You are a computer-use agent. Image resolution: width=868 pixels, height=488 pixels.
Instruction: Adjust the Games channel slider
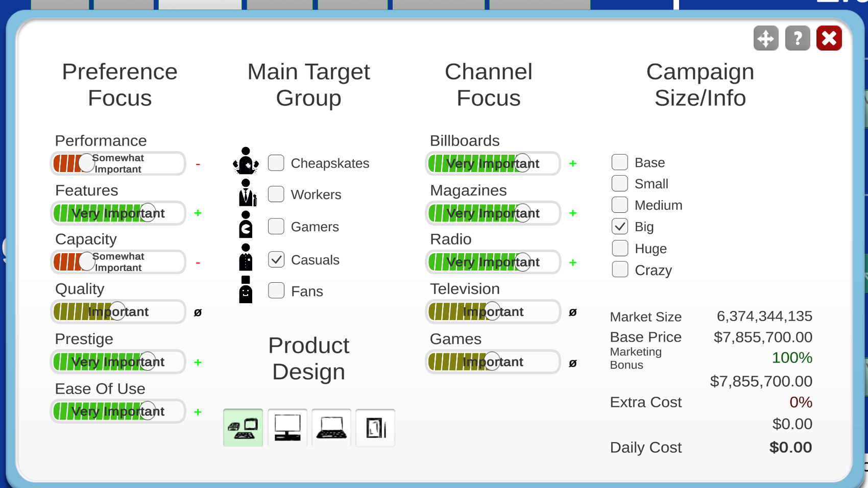[493, 361]
